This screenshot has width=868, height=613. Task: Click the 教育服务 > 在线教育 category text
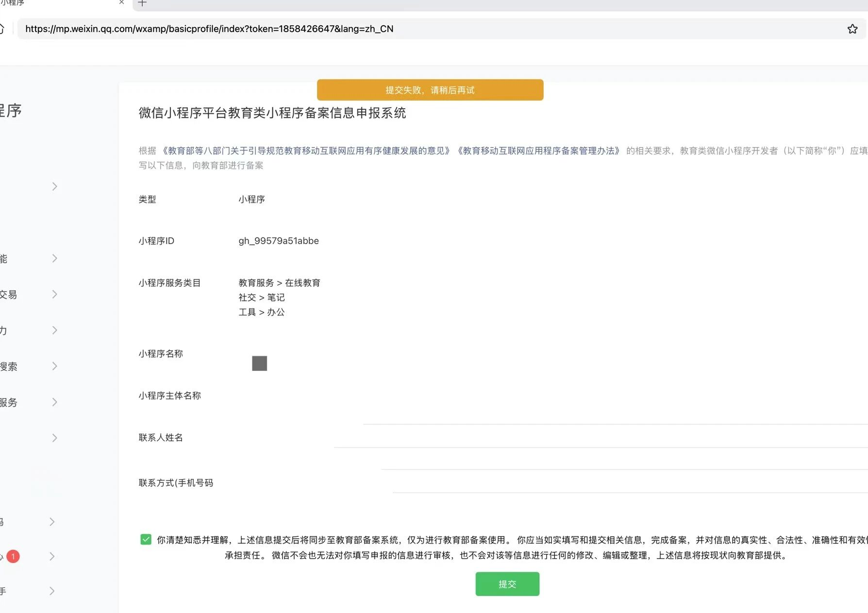279,283
